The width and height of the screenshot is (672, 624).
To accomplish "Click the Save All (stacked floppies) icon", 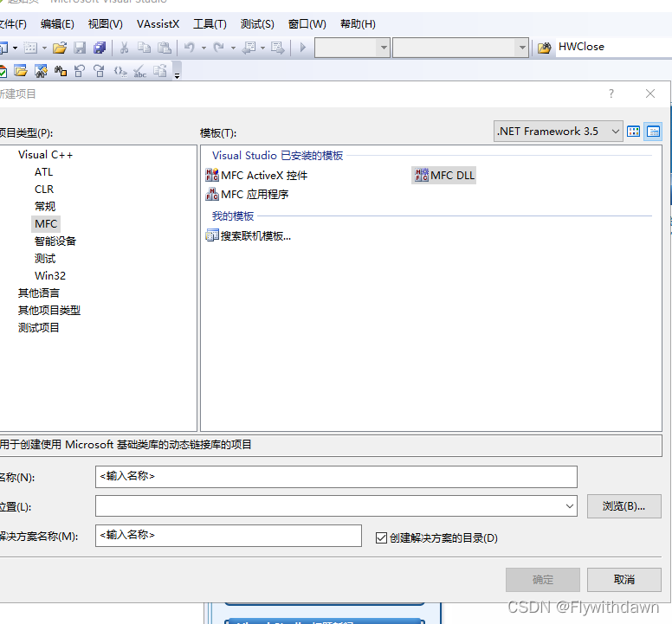I will coord(100,48).
